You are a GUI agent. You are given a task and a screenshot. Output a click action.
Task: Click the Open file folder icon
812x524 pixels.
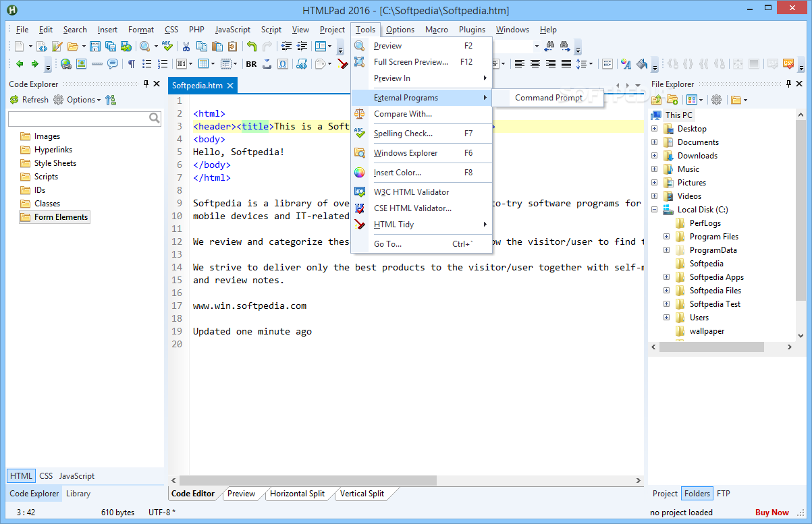tap(72, 47)
